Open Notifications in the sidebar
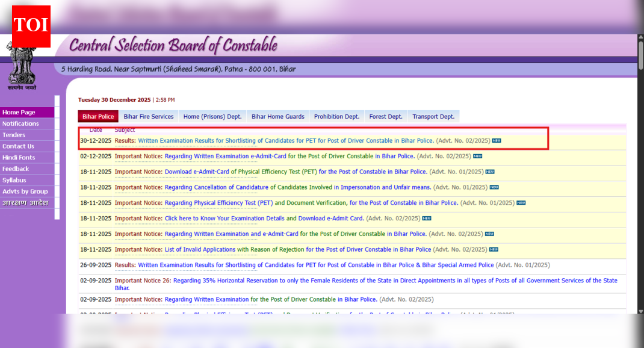 [20, 123]
